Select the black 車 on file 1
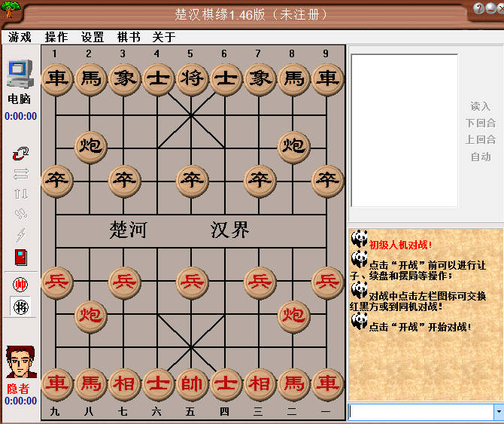This screenshot has width=504, height=424. (x=56, y=79)
